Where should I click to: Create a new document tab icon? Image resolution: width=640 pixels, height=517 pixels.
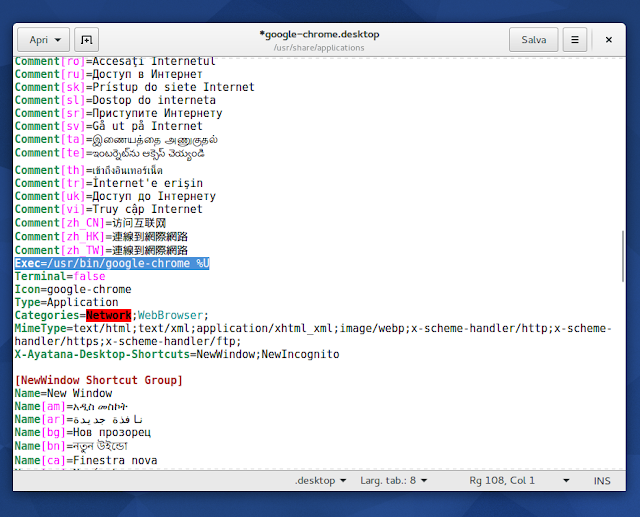(86, 40)
